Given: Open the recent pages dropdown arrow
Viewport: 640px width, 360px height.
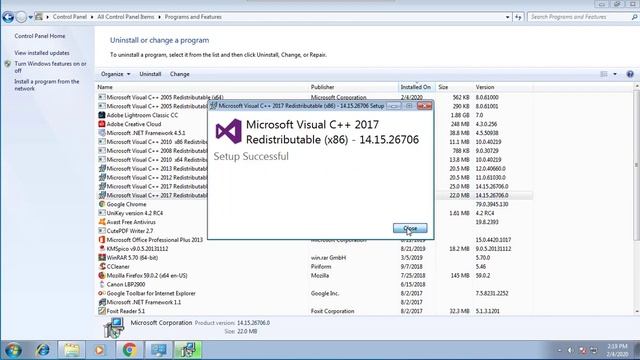Looking at the screenshot, I should tap(31, 17).
